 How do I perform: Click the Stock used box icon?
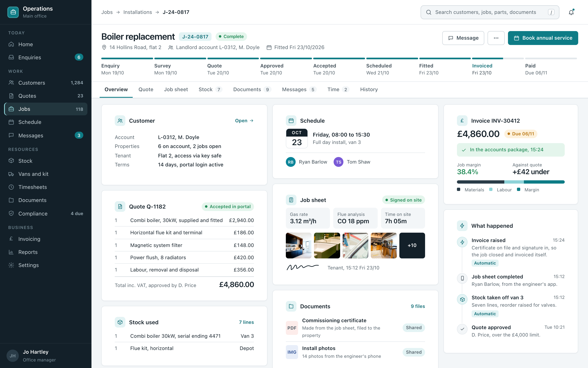pos(120,322)
